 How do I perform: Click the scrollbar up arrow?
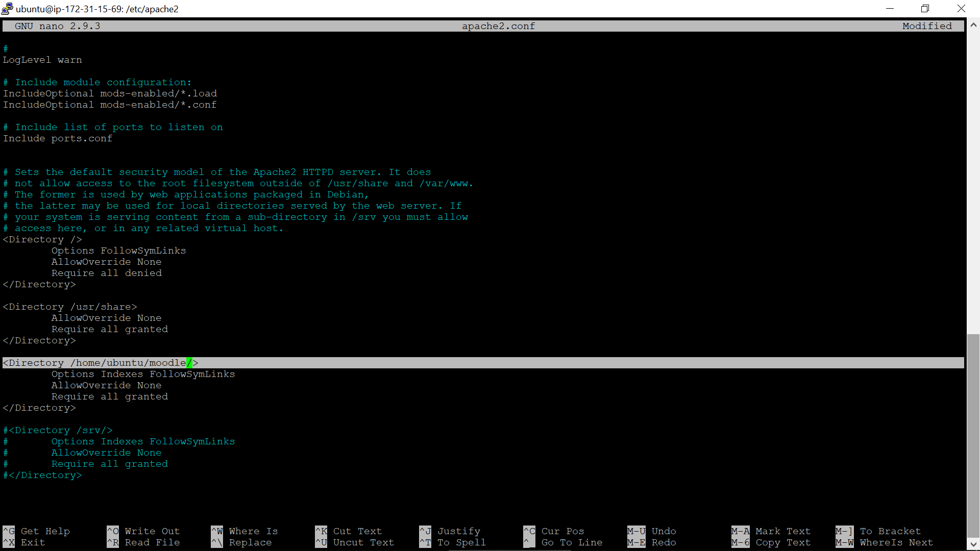[973, 24]
